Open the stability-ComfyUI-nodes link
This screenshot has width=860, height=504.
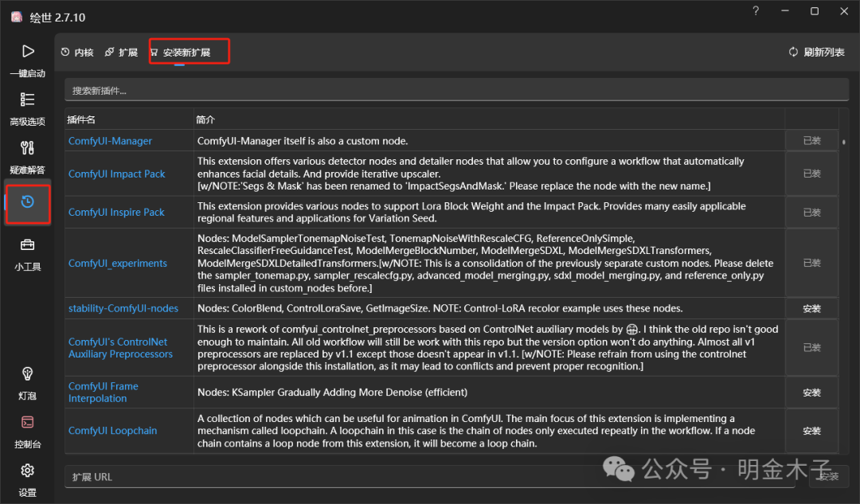[123, 308]
